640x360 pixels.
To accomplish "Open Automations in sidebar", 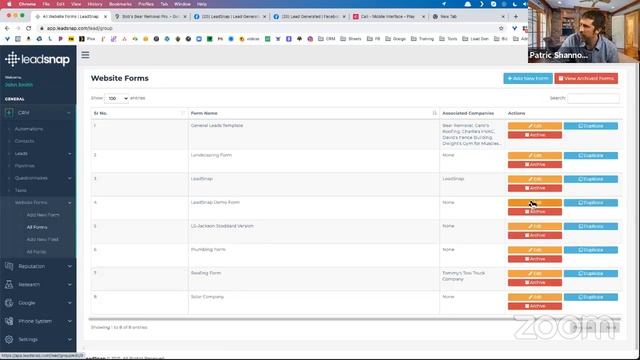I will coord(29,129).
